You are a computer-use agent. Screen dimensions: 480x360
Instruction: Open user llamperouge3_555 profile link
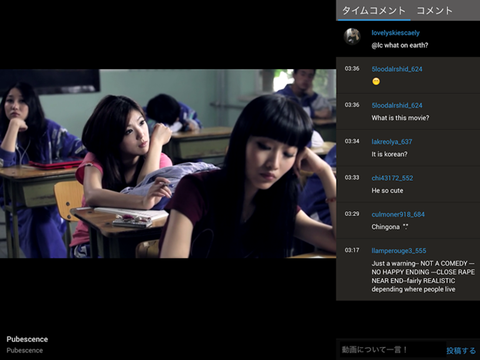point(399,251)
